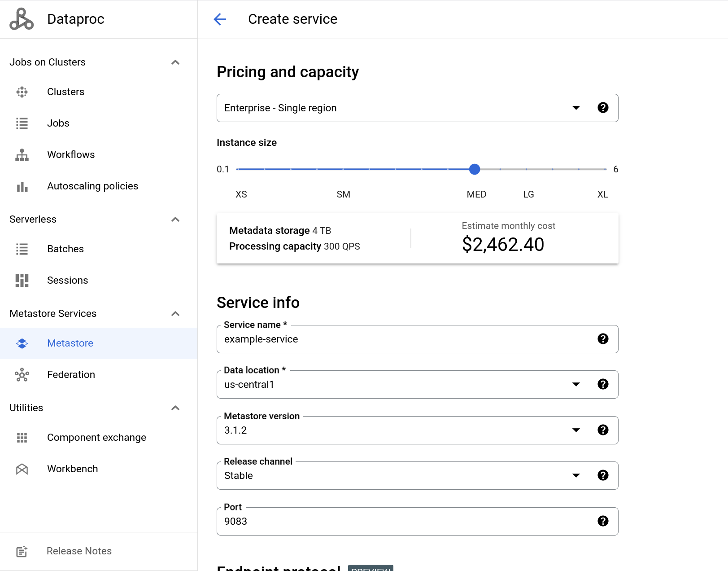Screen dimensions: 728x571
Task: Open the Autoscaling policies chart icon
Action: (22, 186)
